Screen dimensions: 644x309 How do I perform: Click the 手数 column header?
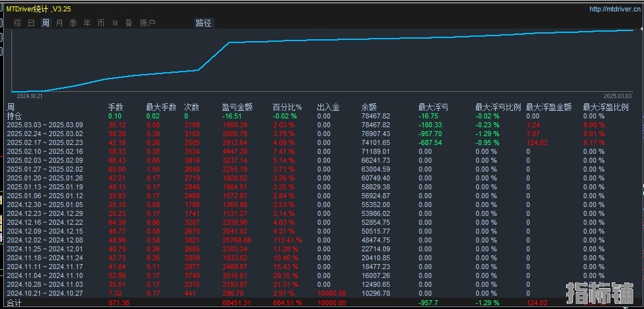(115, 107)
